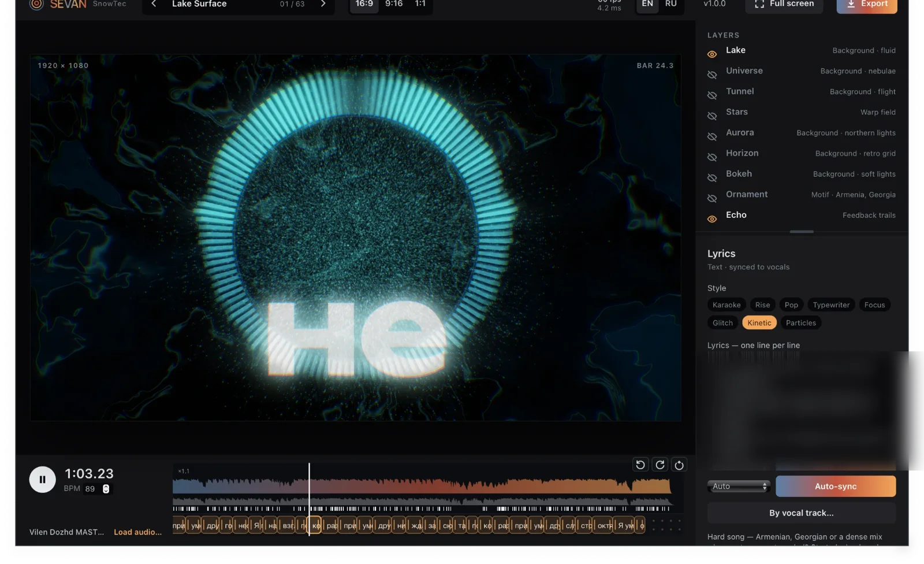
Task: Click the Load audio... link
Action: 137,532
